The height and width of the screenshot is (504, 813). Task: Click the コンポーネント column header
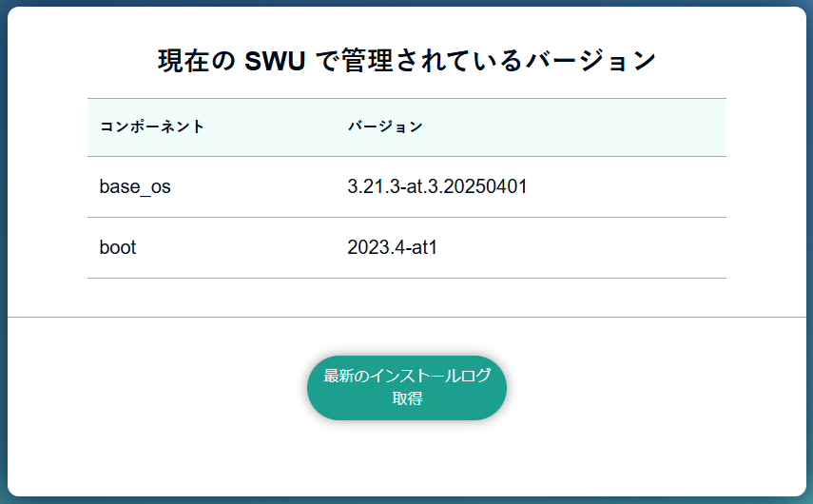tap(152, 126)
